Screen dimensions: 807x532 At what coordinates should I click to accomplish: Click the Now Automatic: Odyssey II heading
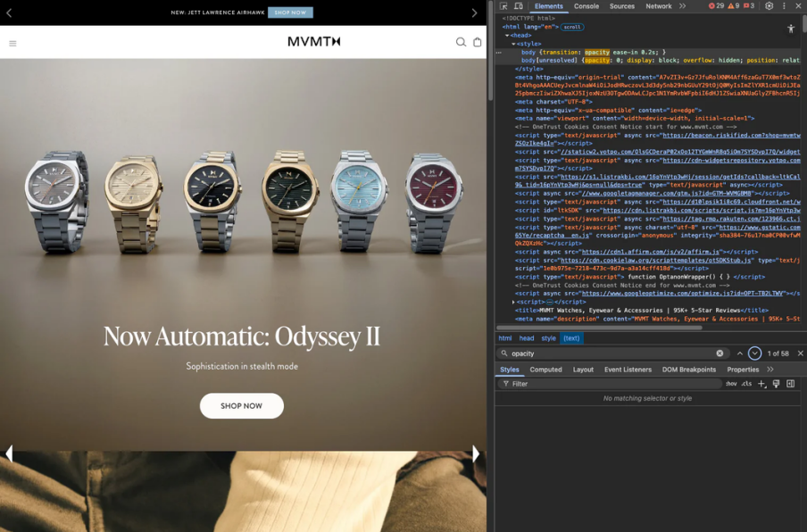pos(242,337)
